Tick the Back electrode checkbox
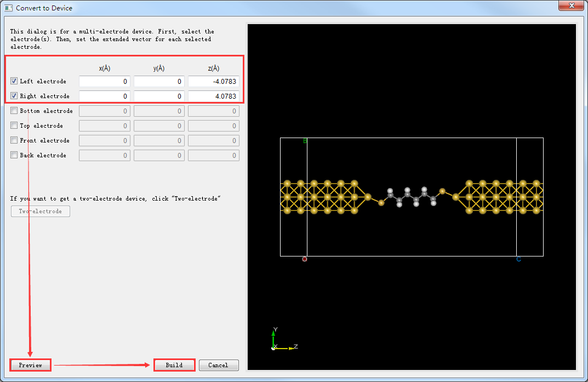The image size is (588, 382). click(14, 155)
